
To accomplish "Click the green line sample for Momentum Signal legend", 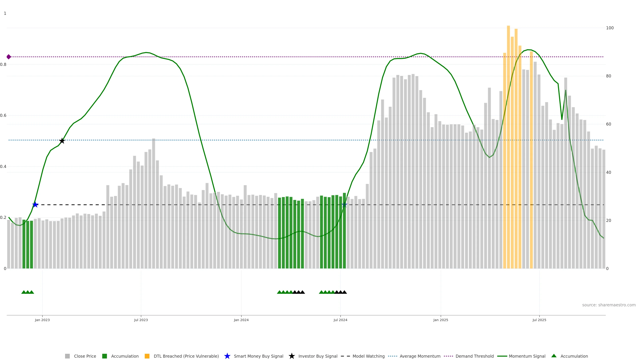I will click(x=502, y=356).
